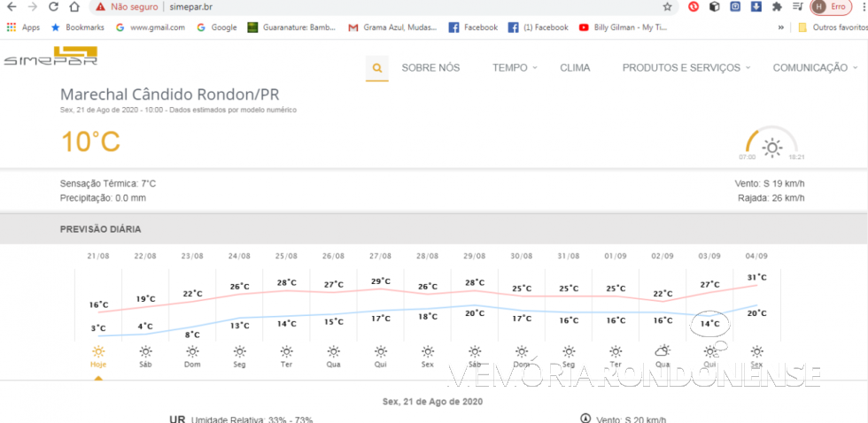Click the browser home icon
The height and width of the screenshot is (423, 868).
[x=74, y=7]
